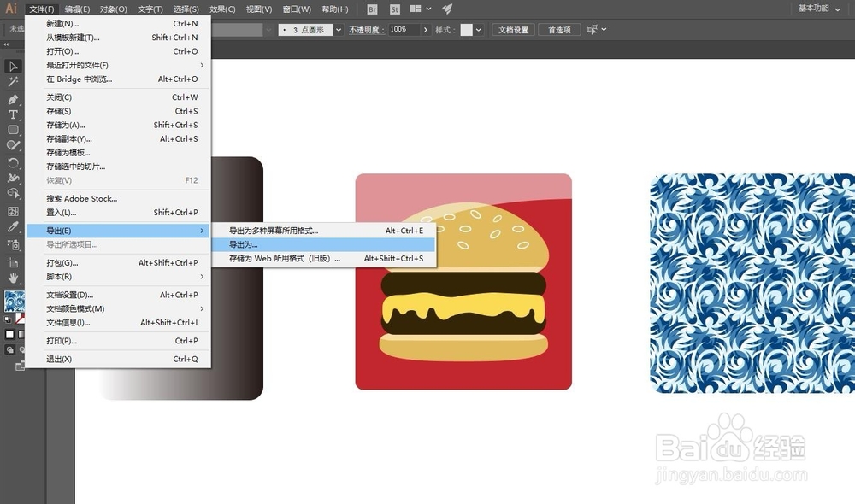Select the Rounded Rectangle tool

pos(13,130)
